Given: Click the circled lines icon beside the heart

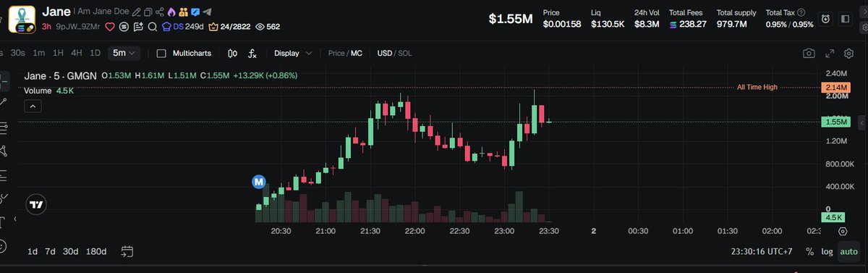Looking at the screenshot, I should click(x=124, y=27).
